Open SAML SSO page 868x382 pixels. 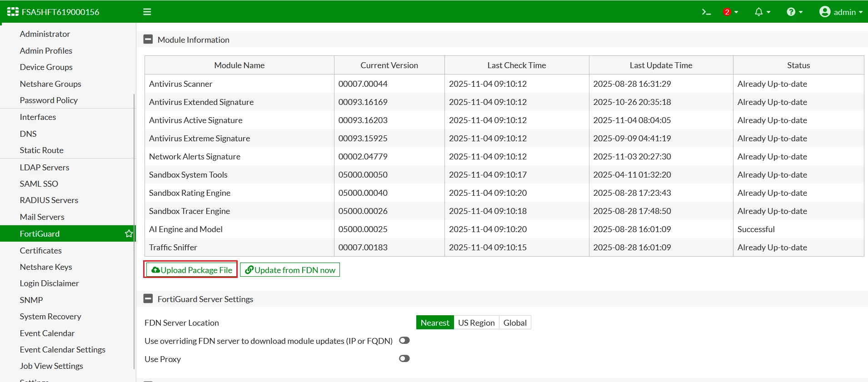click(x=39, y=184)
